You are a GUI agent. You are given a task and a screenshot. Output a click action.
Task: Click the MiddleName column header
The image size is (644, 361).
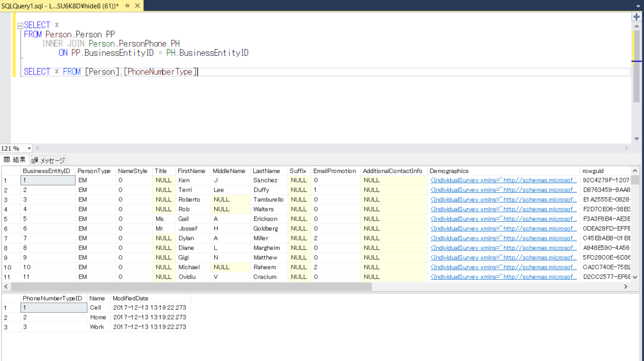coord(231,171)
